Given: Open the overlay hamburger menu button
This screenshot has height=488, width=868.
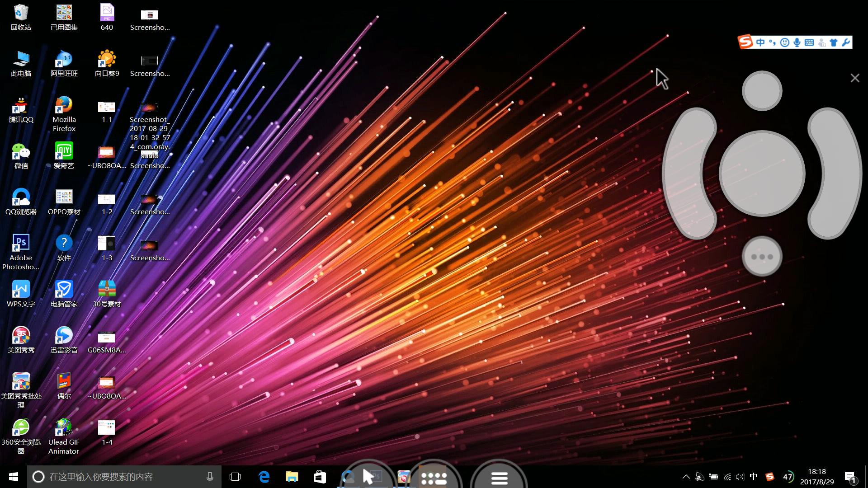Looking at the screenshot, I should click(499, 478).
